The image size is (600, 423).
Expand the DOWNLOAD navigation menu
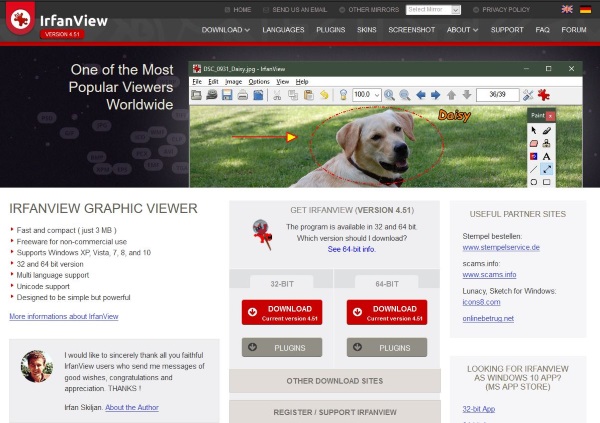coord(226,30)
